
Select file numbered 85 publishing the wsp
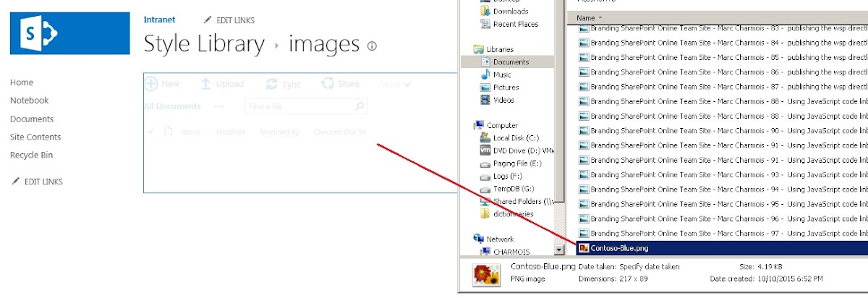pos(722,57)
